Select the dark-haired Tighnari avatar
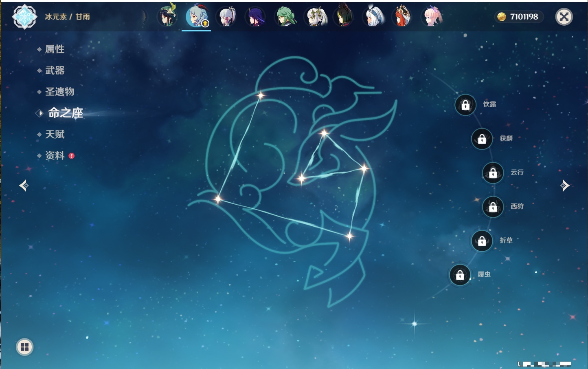Screen dimensions: 588x369 (344, 17)
